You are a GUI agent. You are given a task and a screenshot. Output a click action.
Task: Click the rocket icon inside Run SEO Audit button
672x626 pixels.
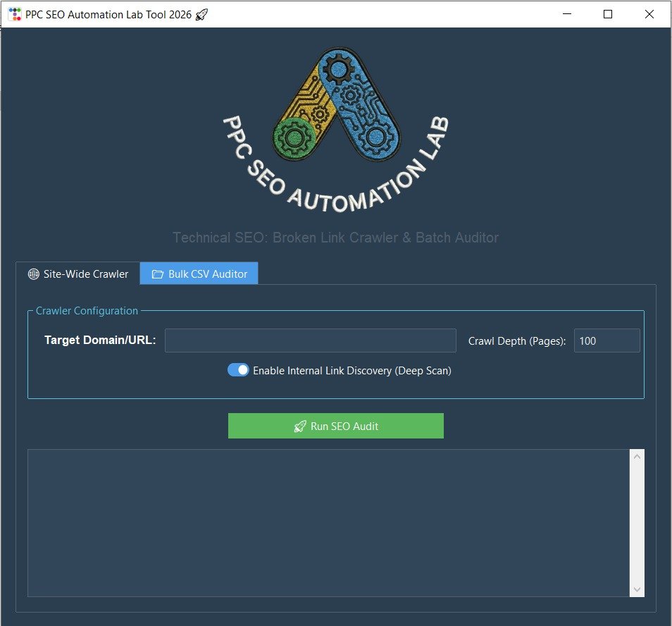point(301,426)
